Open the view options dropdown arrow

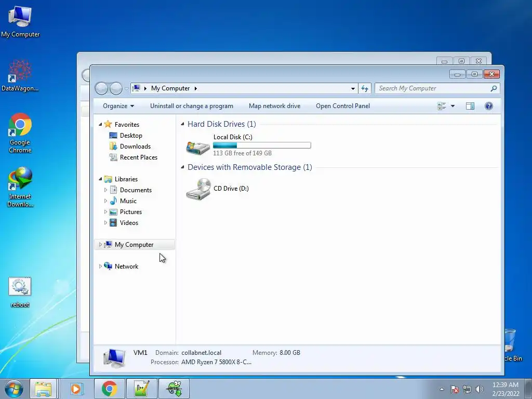[x=453, y=106]
